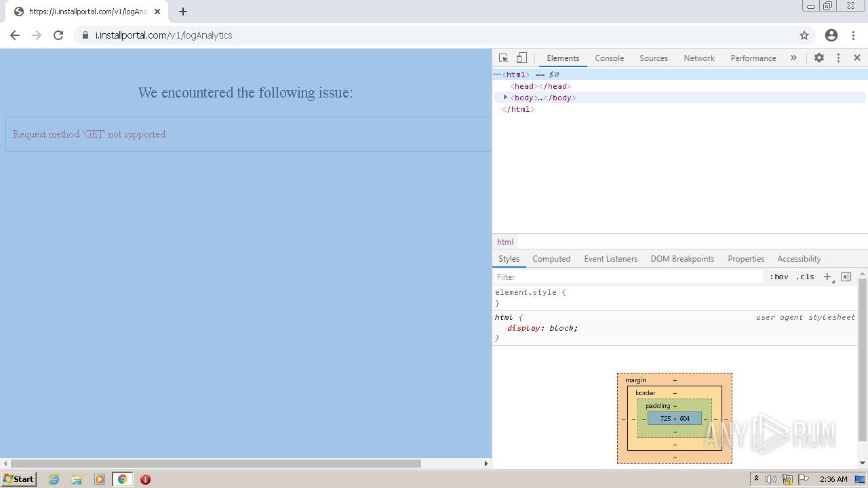Viewport: 868px width, 488px height.
Task: Click the show desktop tray icon
Action: [x=861, y=479]
